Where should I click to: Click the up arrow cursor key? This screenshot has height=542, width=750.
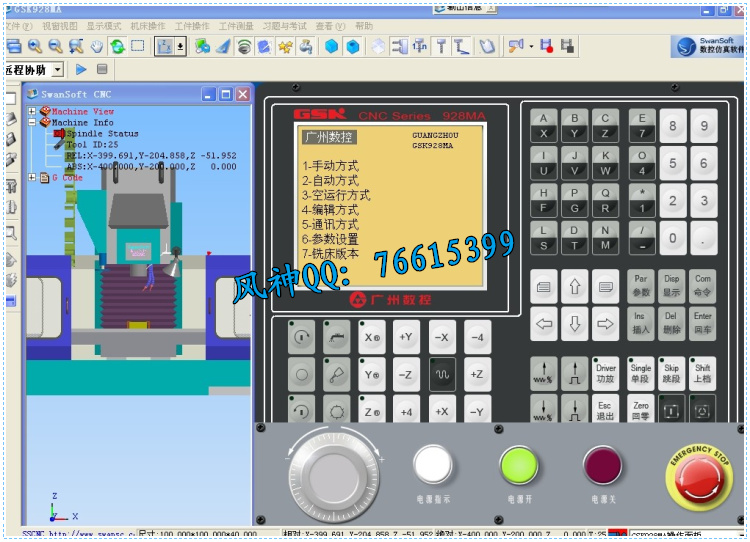[x=574, y=286]
